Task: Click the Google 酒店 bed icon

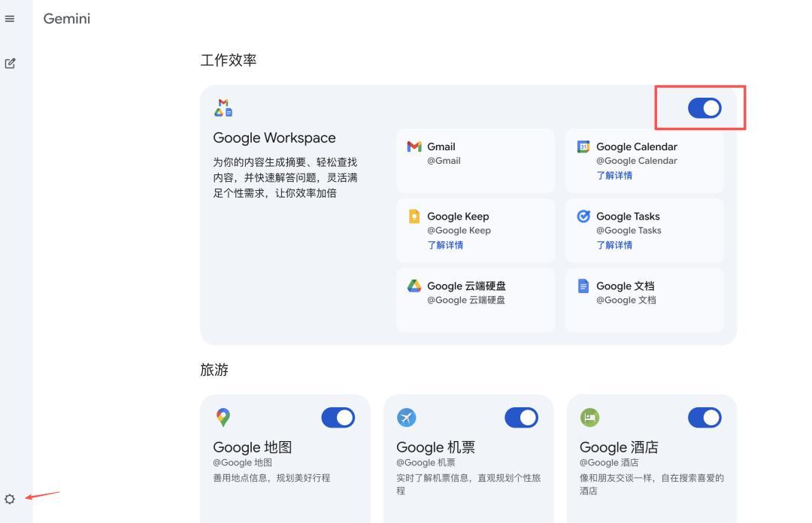Action: [589, 417]
